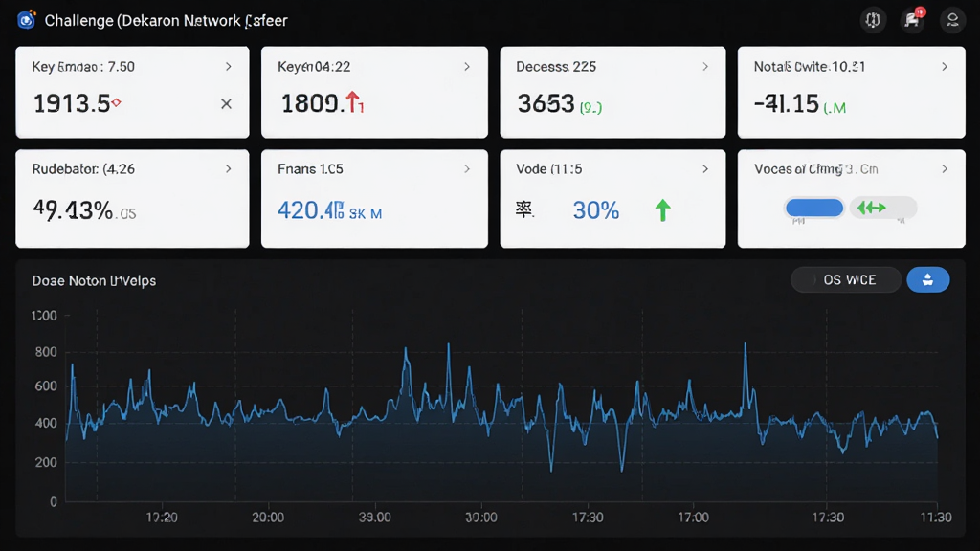
Task: Click the 11:30 label on the time axis
Action: tap(936, 518)
